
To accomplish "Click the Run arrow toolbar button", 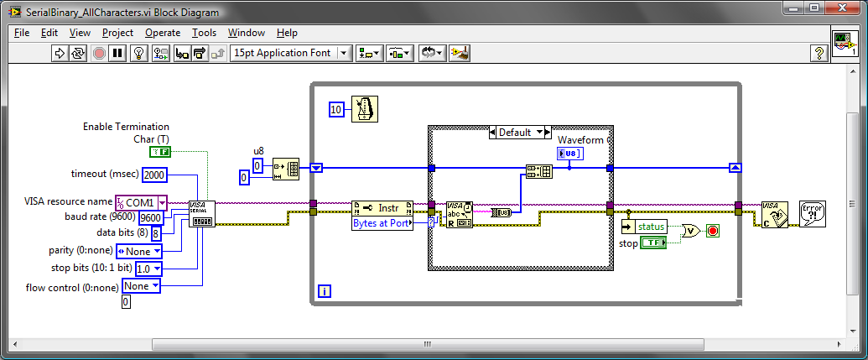I will click(60, 53).
